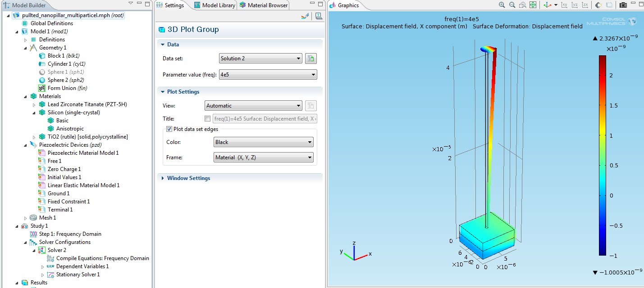Toggle scene light in Graphics toolbar

click(x=598, y=5)
